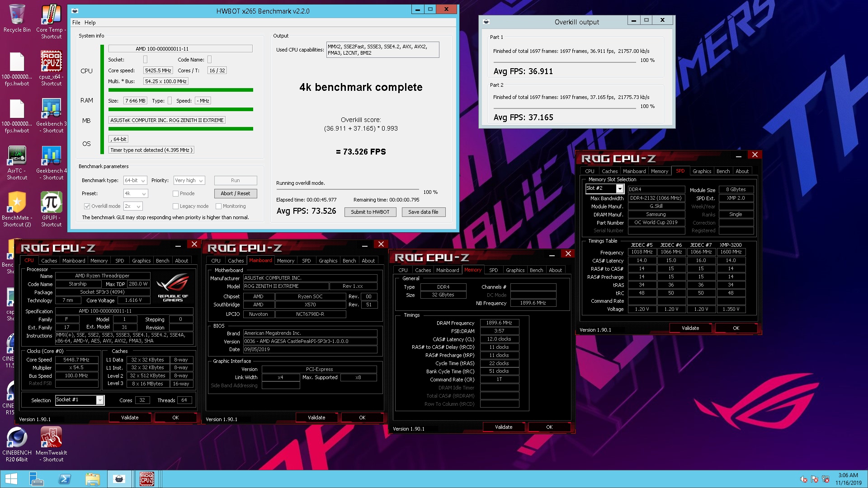Click the Part 1 progress bar
Image resolution: width=868 pixels, height=488 pixels.
pyautogui.click(x=565, y=62)
